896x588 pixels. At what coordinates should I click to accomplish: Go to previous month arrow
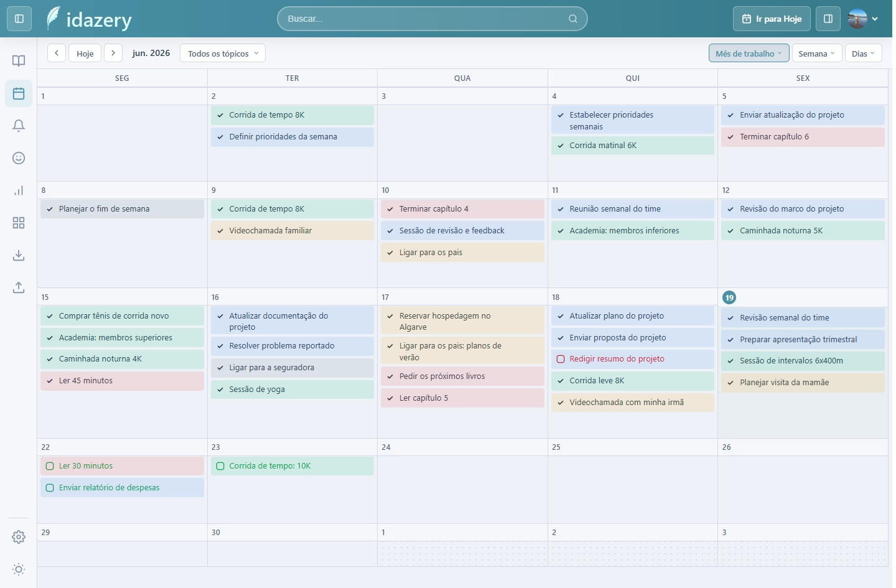(57, 53)
